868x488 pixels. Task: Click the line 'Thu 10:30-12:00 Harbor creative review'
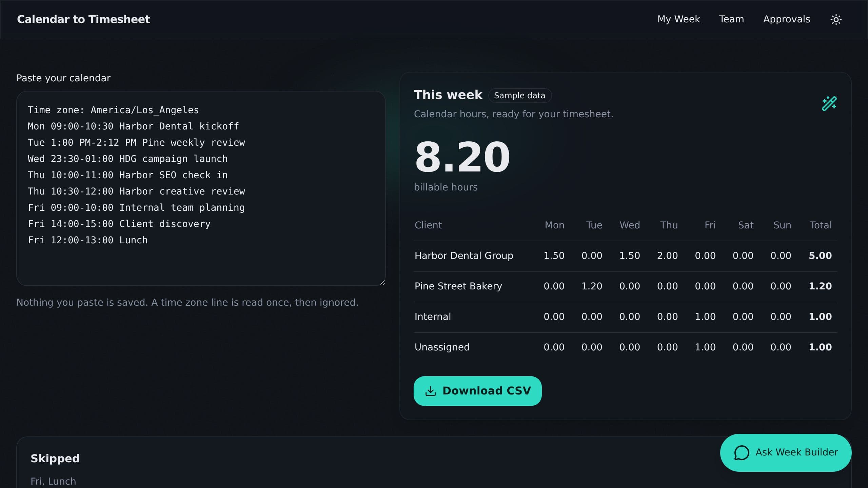136,191
